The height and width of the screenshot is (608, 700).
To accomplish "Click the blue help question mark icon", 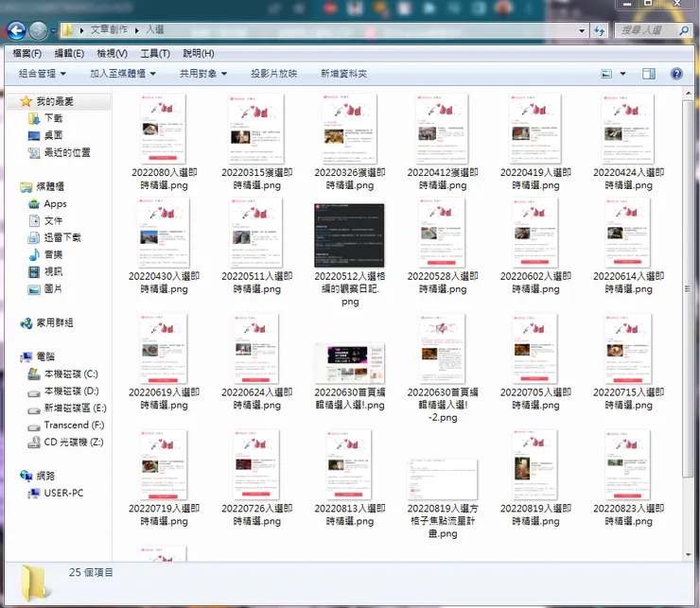I will click(676, 74).
